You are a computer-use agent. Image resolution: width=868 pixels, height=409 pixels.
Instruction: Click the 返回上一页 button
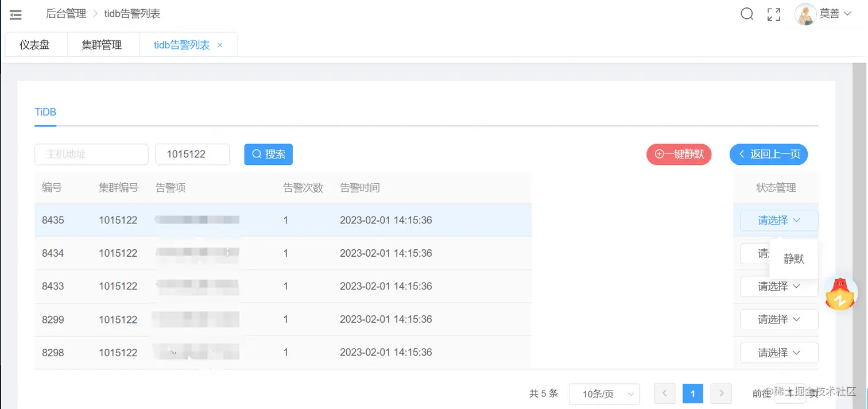[x=769, y=154]
